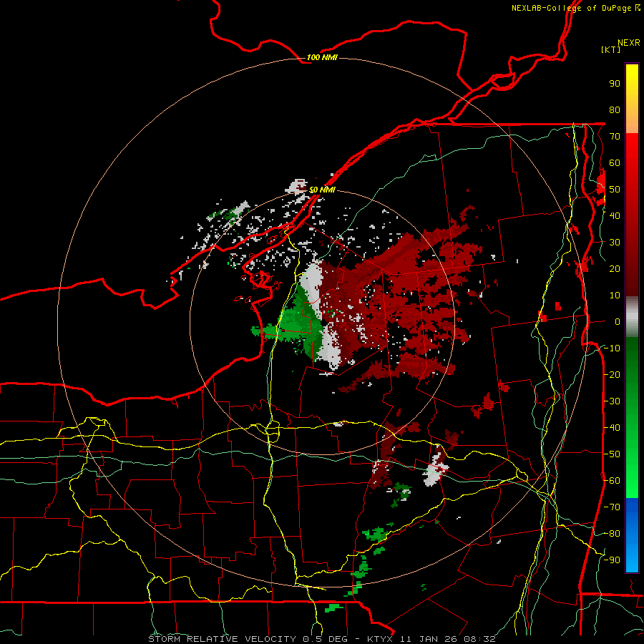This screenshot has height=644, width=644.
Task: Click the -10 value on the velocity scale
Action: coord(612,348)
